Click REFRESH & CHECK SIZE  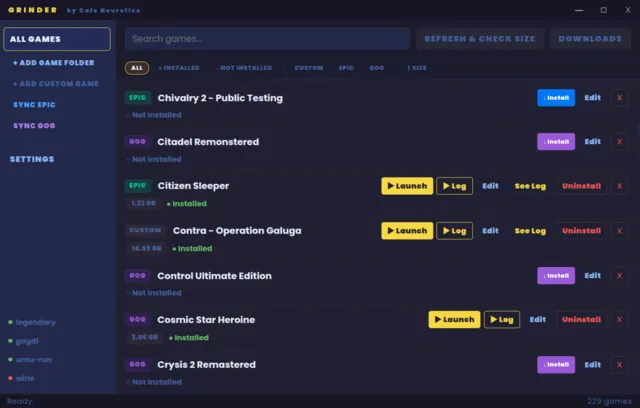pos(480,39)
